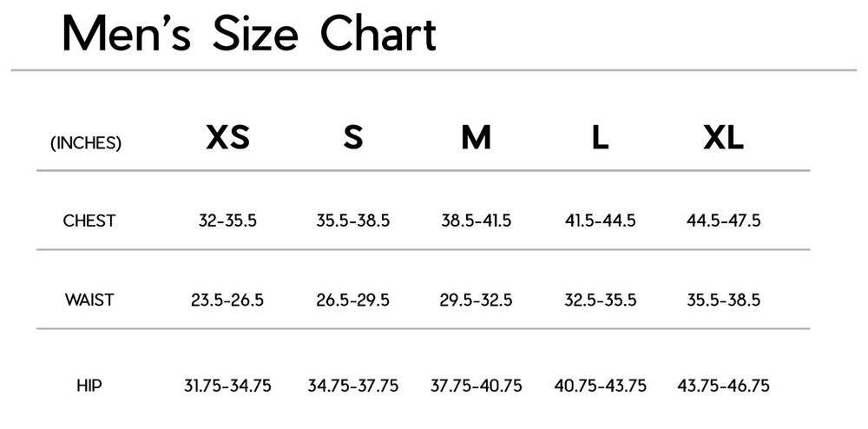Pick the XL size column header
868x429 pixels.
[x=723, y=138]
